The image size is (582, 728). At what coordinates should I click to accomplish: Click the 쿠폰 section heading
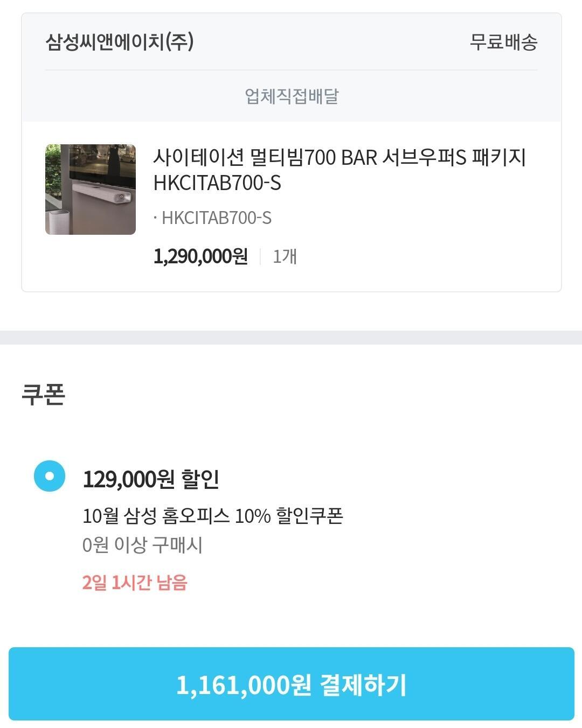(x=44, y=394)
